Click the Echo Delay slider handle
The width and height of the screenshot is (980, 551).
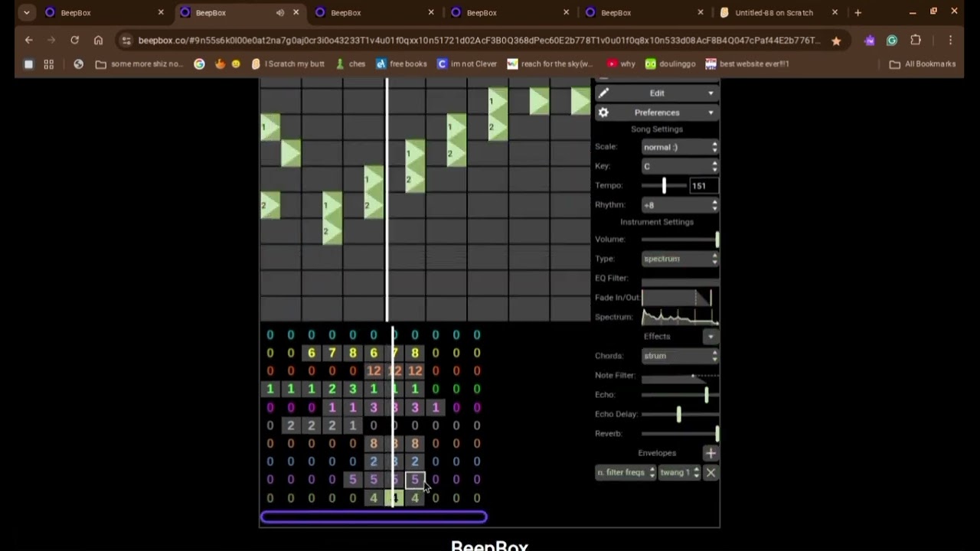678,414
